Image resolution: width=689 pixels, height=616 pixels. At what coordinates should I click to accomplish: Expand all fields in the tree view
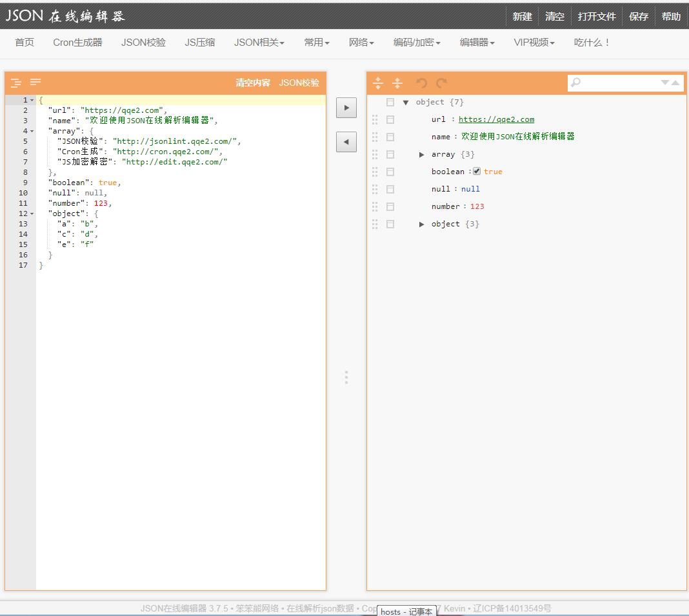pos(378,83)
